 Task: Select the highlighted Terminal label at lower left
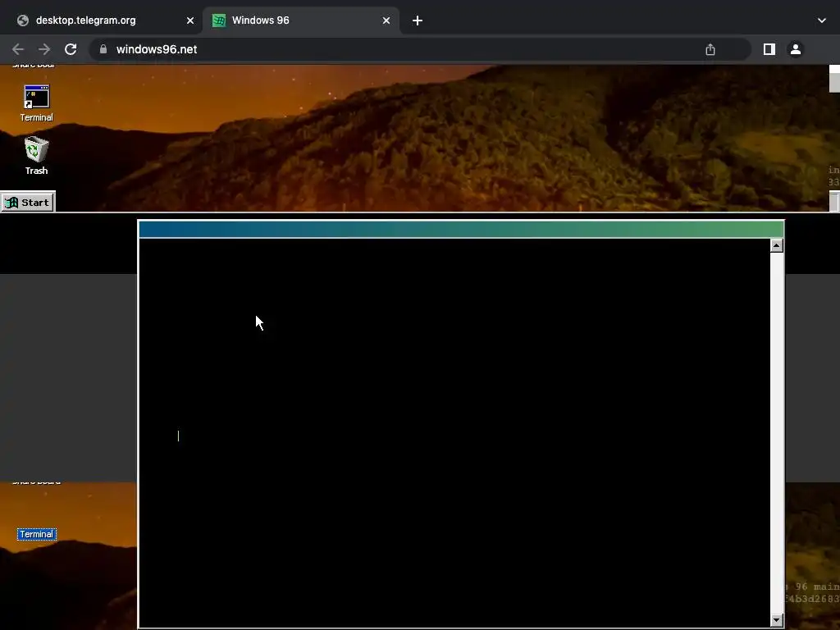point(36,534)
